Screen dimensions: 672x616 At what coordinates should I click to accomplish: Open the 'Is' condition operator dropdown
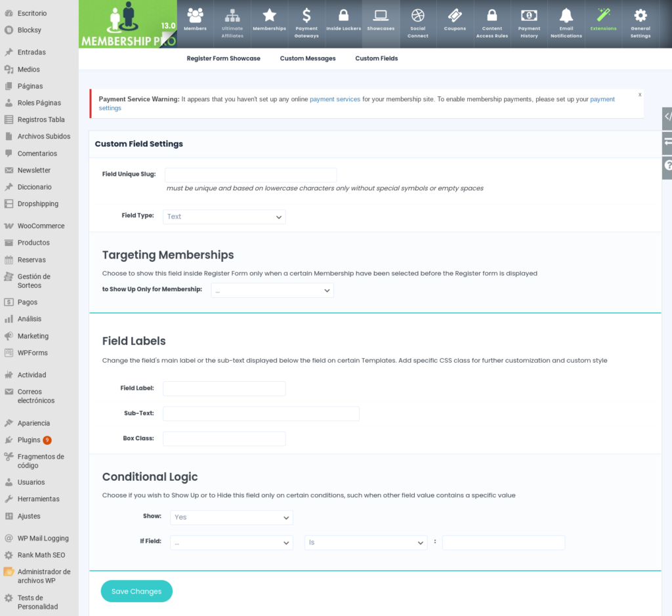(366, 543)
